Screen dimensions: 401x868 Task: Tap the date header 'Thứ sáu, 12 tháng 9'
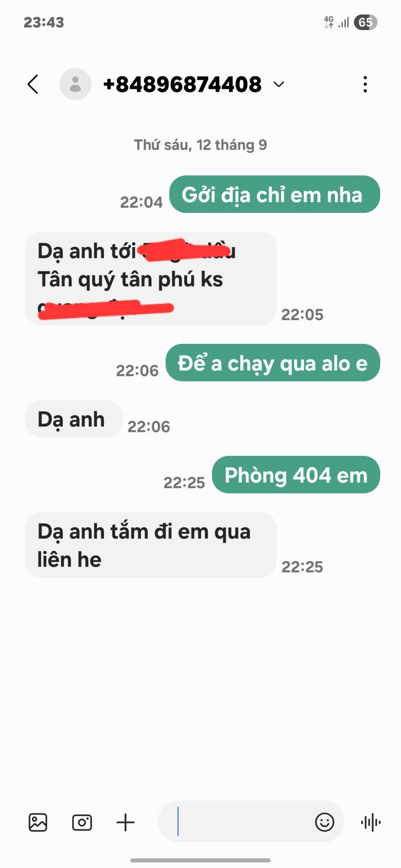(x=200, y=145)
